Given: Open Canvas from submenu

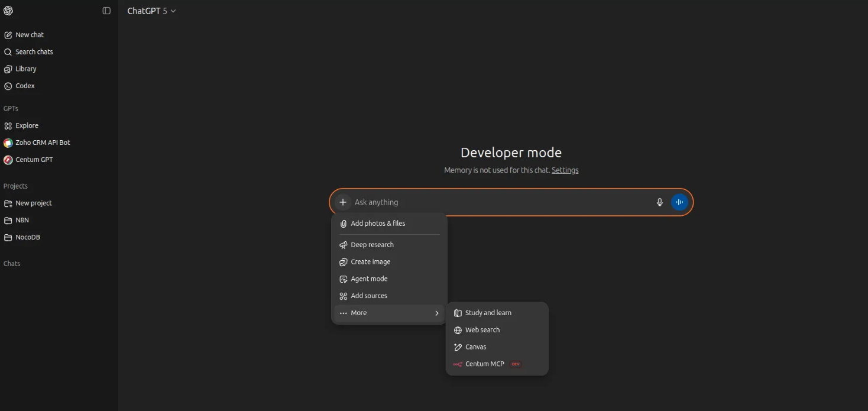Looking at the screenshot, I should (x=497, y=347).
